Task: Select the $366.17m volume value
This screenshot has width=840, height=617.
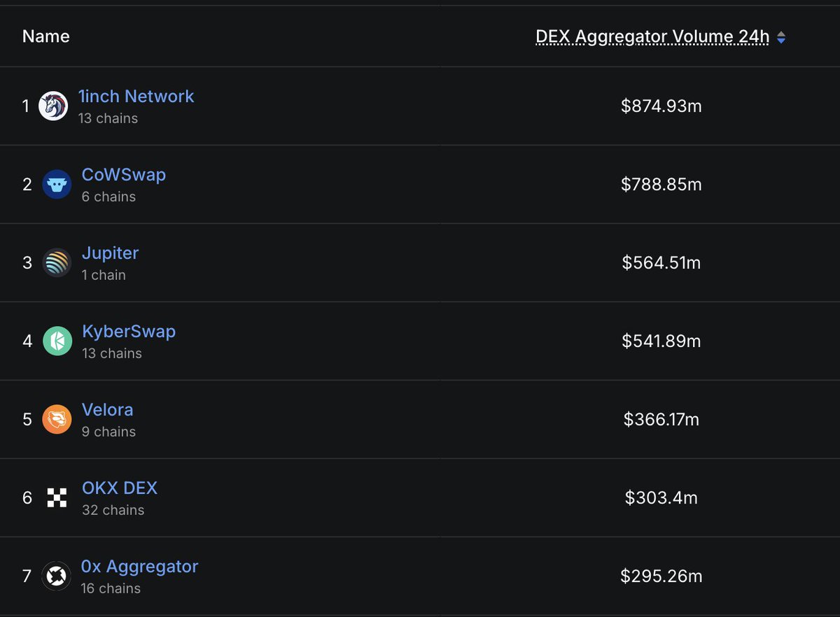Action: click(661, 420)
